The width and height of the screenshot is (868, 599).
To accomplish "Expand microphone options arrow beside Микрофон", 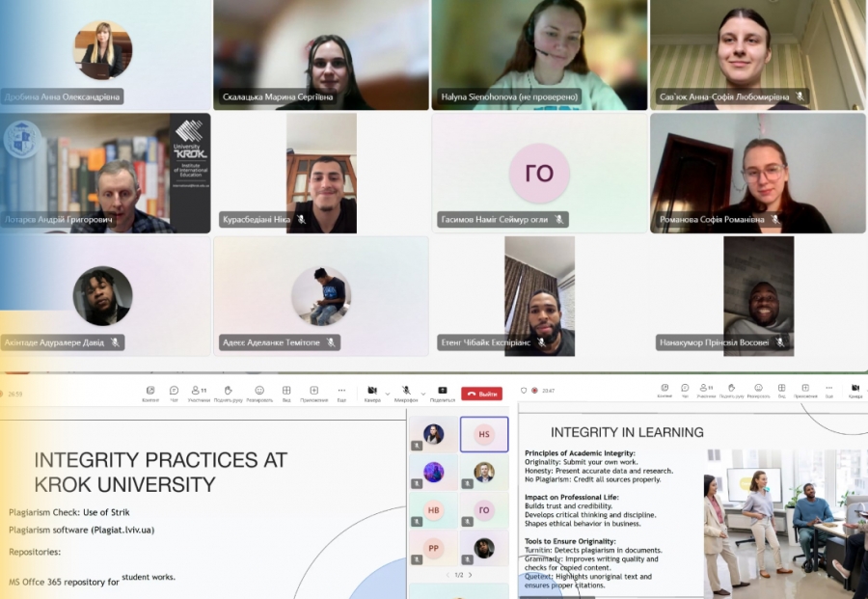I will pyautogui.click(x=423, y=394).
